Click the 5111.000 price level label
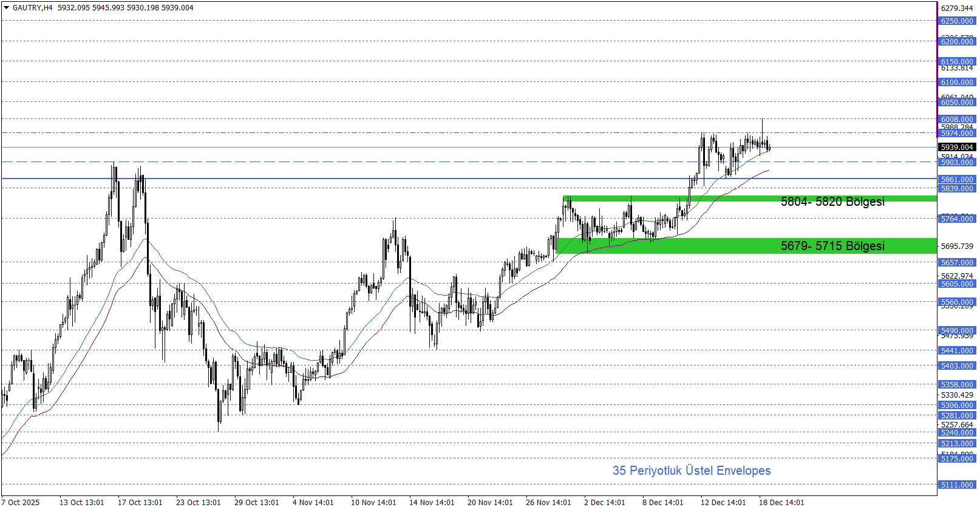The width and height of the screenshot is (980, 510). click(957, 485)
